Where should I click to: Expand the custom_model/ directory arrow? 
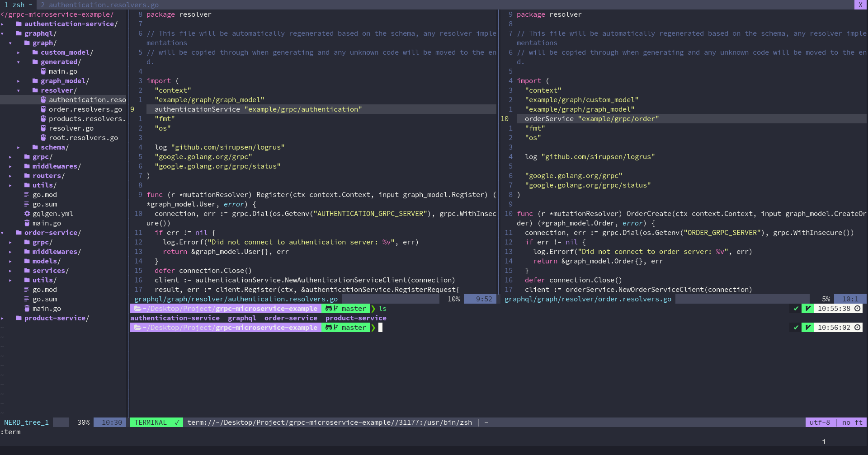pyautogui.click(x=19, y=52)
